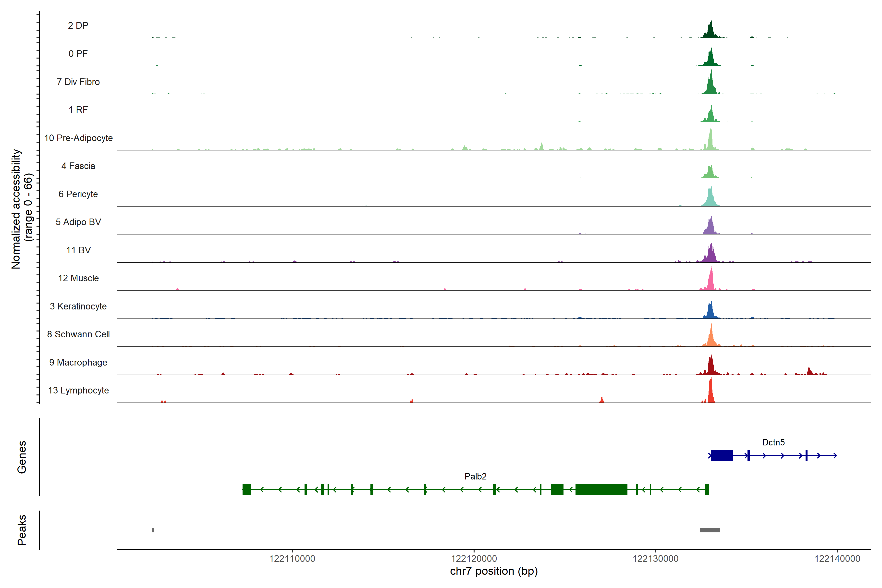Click the Palb2 gene label

(x=475, y=477)
